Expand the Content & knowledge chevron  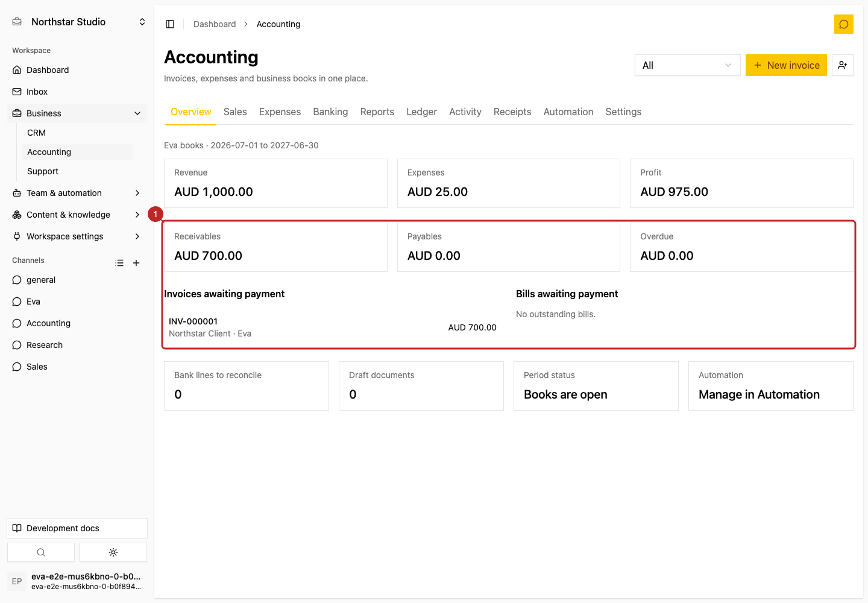(x=137, y=215)
